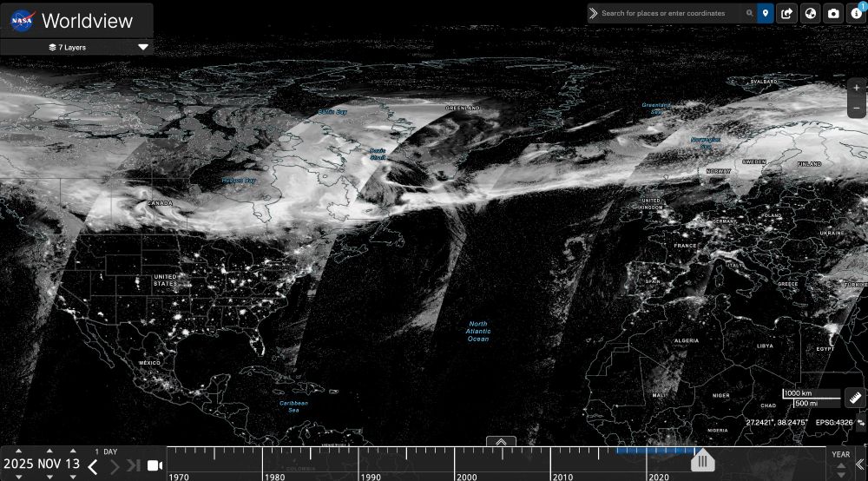
Task: Open the information menu icon with badge
Action: point(857,13)
